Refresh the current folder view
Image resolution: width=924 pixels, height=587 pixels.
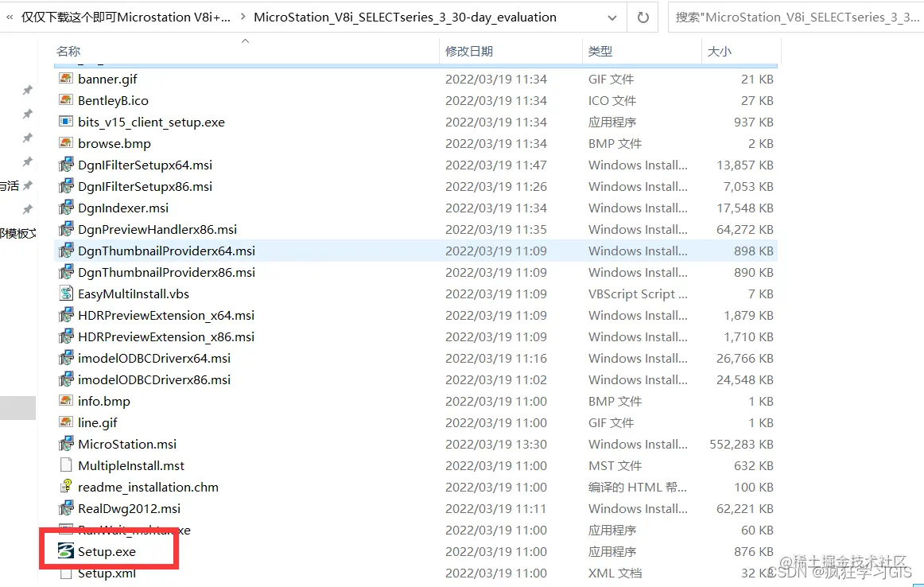[x=643, y=17]
